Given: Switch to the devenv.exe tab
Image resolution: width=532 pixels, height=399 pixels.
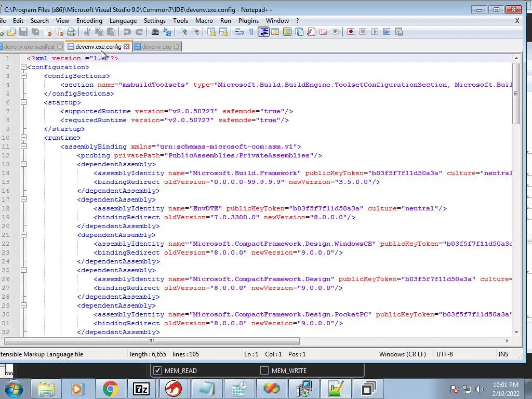Looking at the screenshot, I should 156,46.
